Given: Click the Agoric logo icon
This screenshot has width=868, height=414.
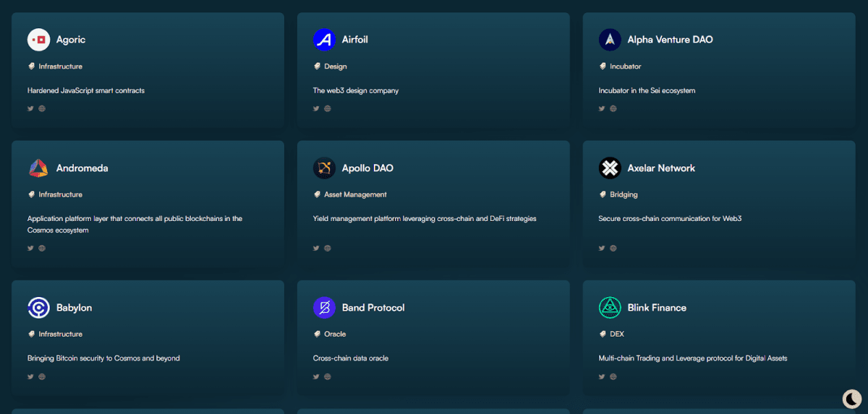Looking at the screenshot, I should click(x=38, y=40).
